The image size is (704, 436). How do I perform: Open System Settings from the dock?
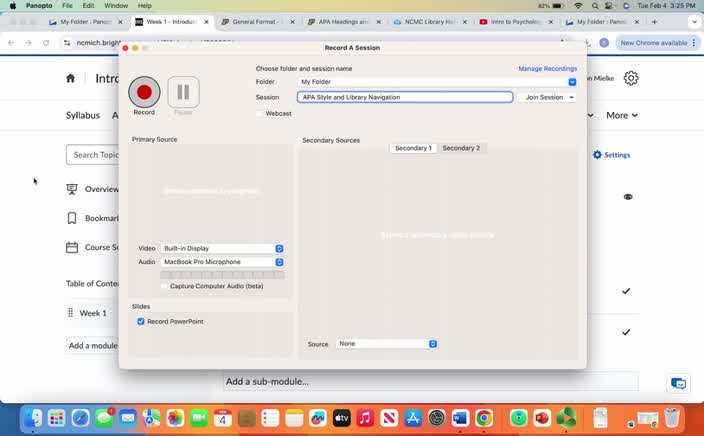(x=436, y=418)
